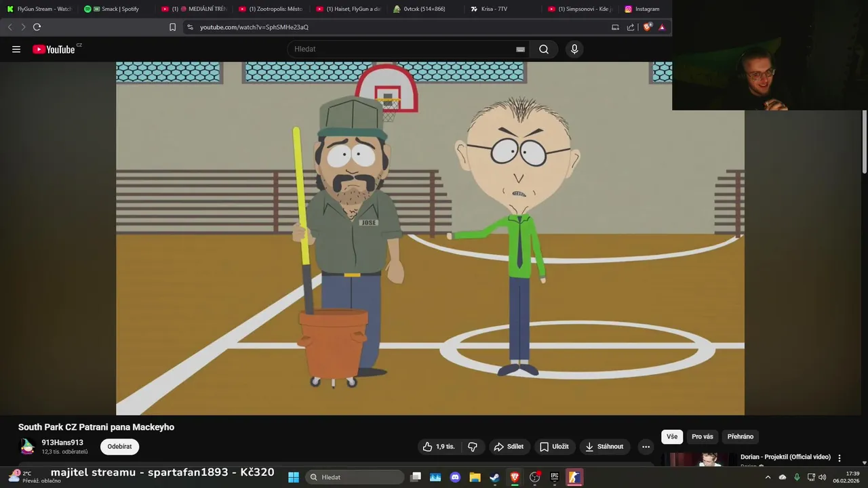Go forward with the browser forward arrow

tap(23, 27)
